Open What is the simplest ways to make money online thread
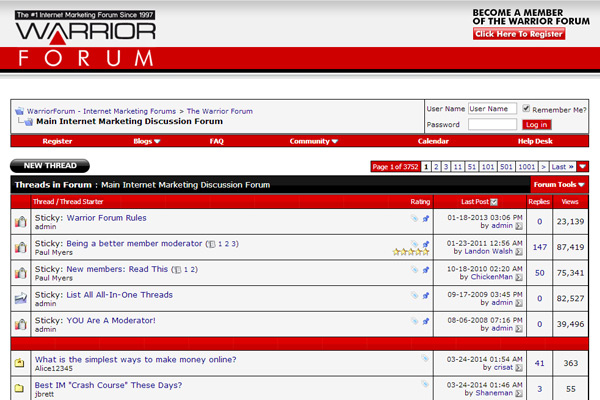 coord(135,359)
